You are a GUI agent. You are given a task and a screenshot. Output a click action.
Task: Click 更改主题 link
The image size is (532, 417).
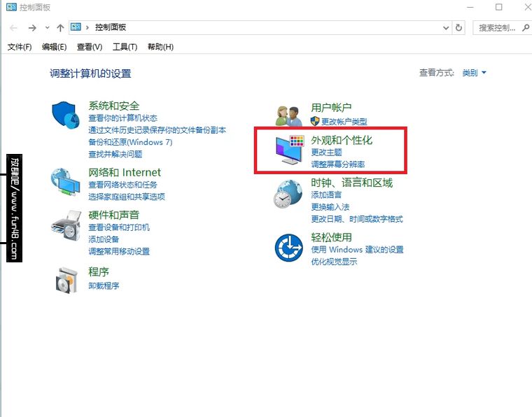(x=326, y=153)
